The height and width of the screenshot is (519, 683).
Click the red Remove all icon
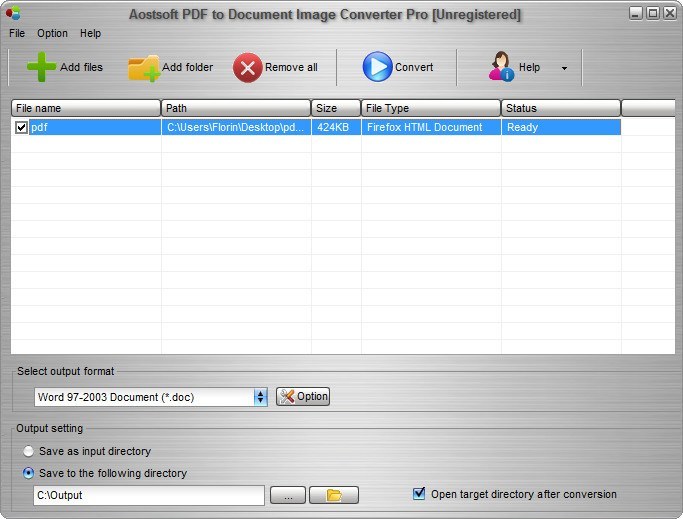247,68
